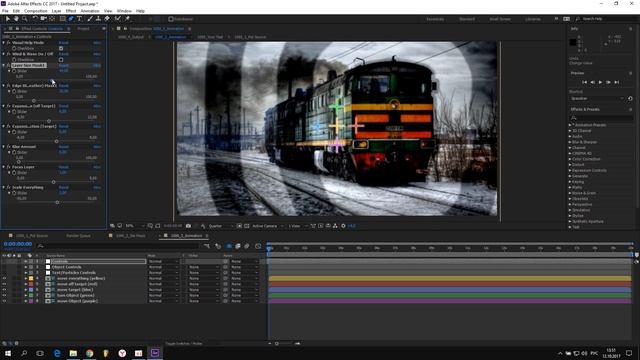Click the Preview panel play button
Image resolution: width=640 pixels, height=360 pixels.
coord(600,82)
